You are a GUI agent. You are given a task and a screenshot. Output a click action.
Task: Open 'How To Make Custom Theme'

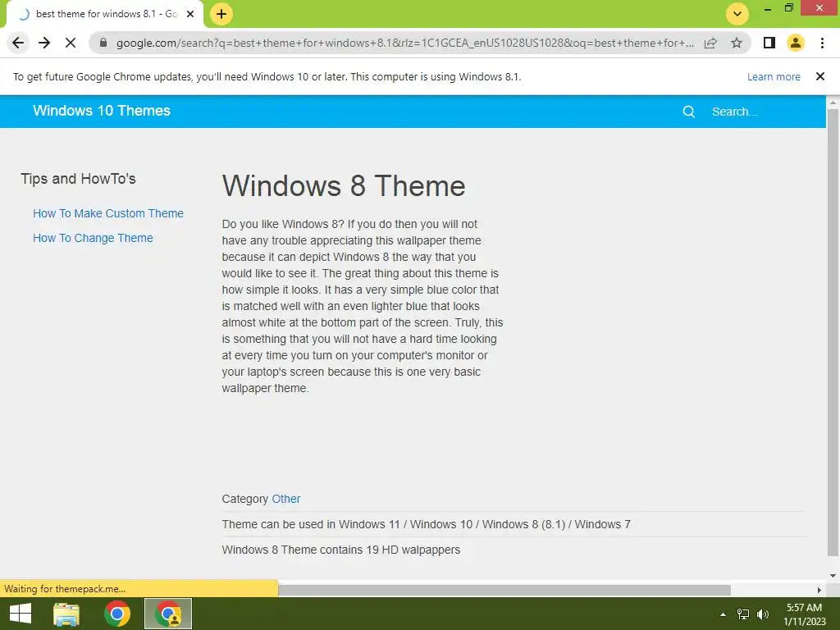click(108, 213)
